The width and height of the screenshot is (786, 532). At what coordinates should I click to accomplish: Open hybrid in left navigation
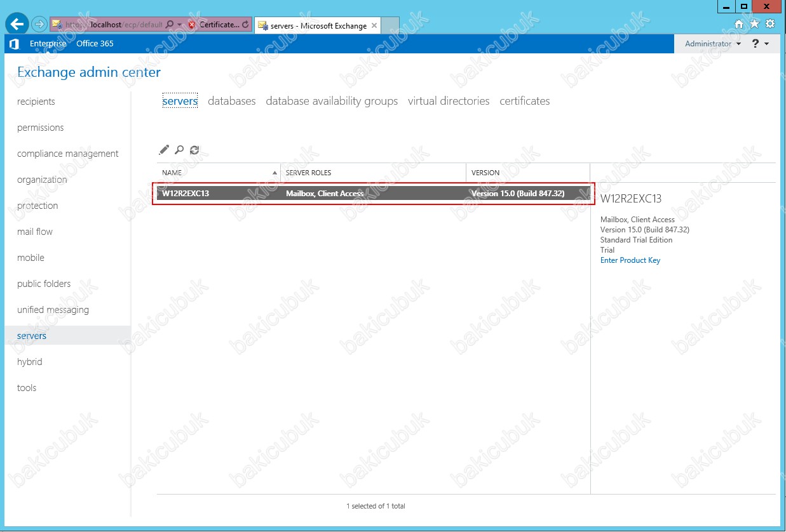pos(30,362)
